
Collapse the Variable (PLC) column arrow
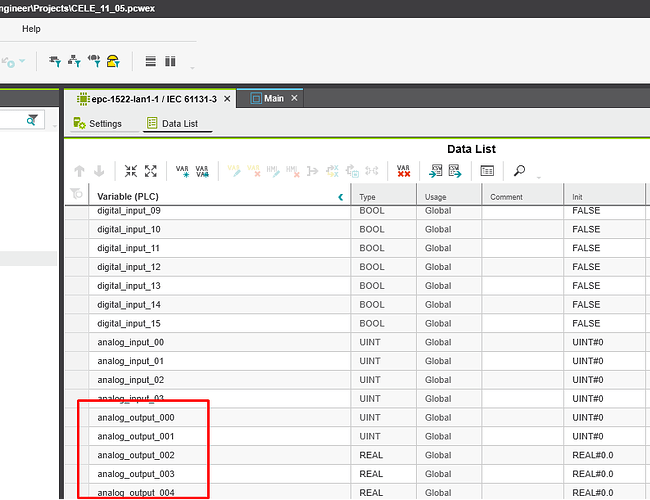(x=341, y=197)
